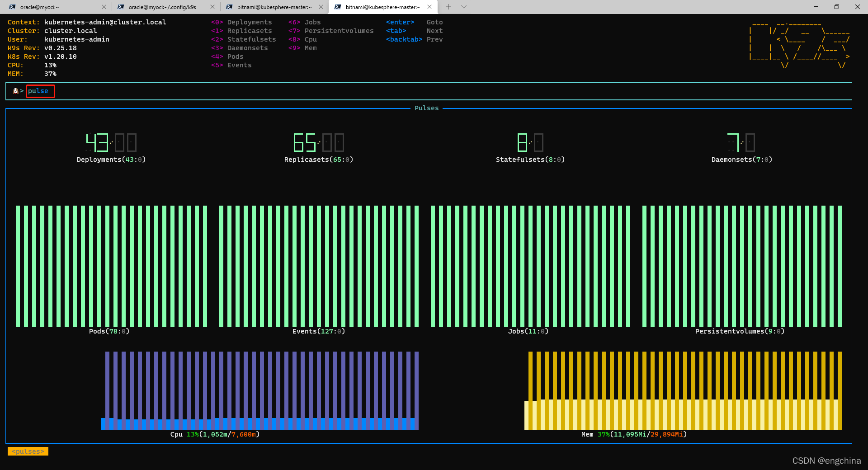Click the <5> Events shortcut
Screen dimensions: 868x470
(x=231, y=65)
